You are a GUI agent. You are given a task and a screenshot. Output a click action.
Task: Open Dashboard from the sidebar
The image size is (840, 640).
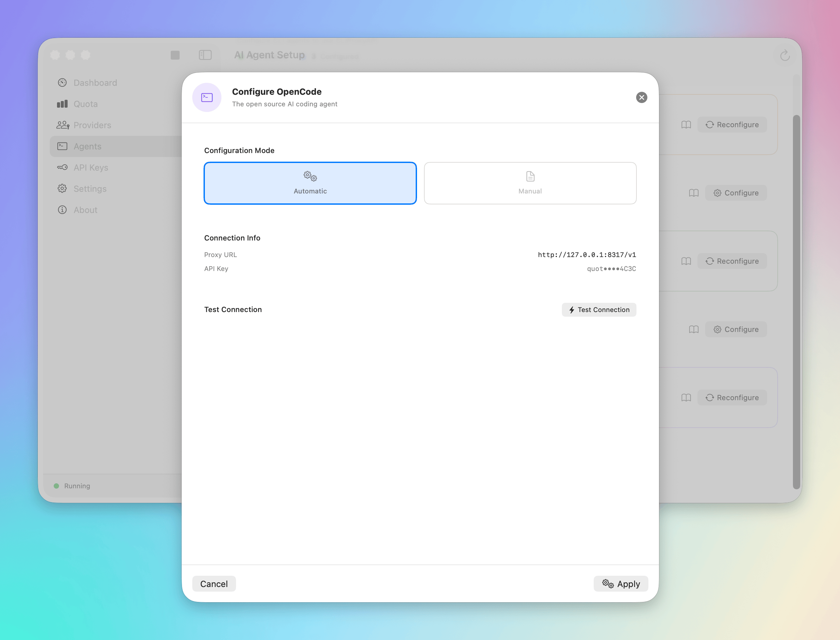click(95, 83)
